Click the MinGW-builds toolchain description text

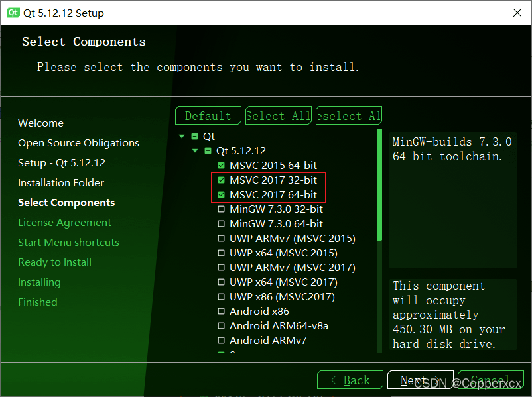452,149
